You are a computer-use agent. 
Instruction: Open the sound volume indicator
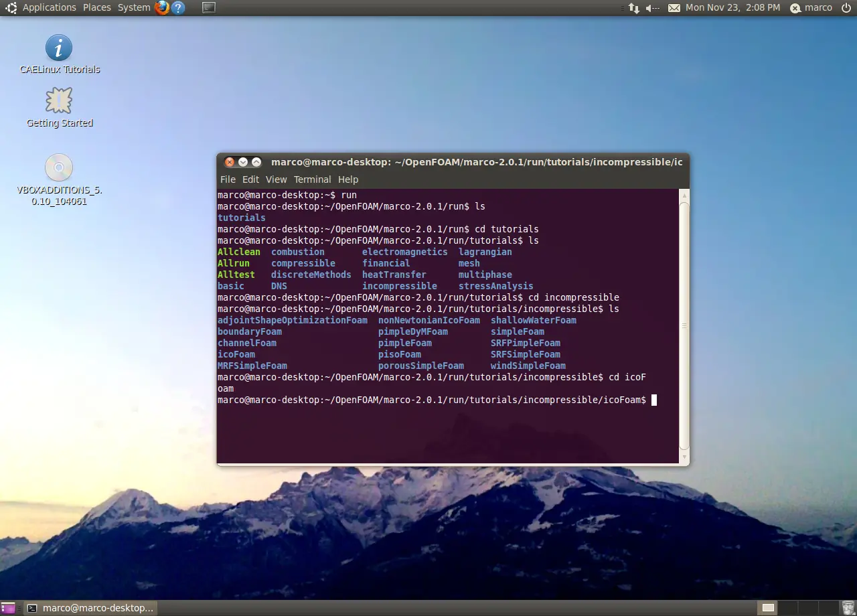coord(653,7)
